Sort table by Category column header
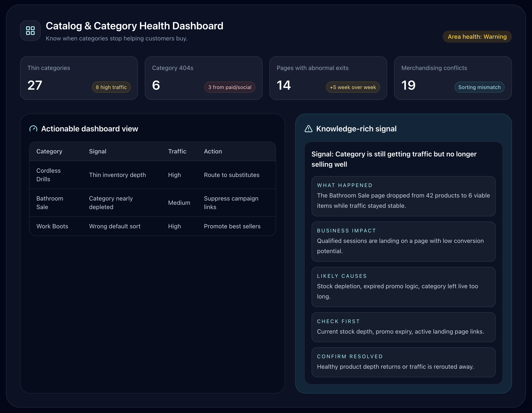The width and height of the screenshot is (532, 413). pyautogui.click(x=49, y=152)
